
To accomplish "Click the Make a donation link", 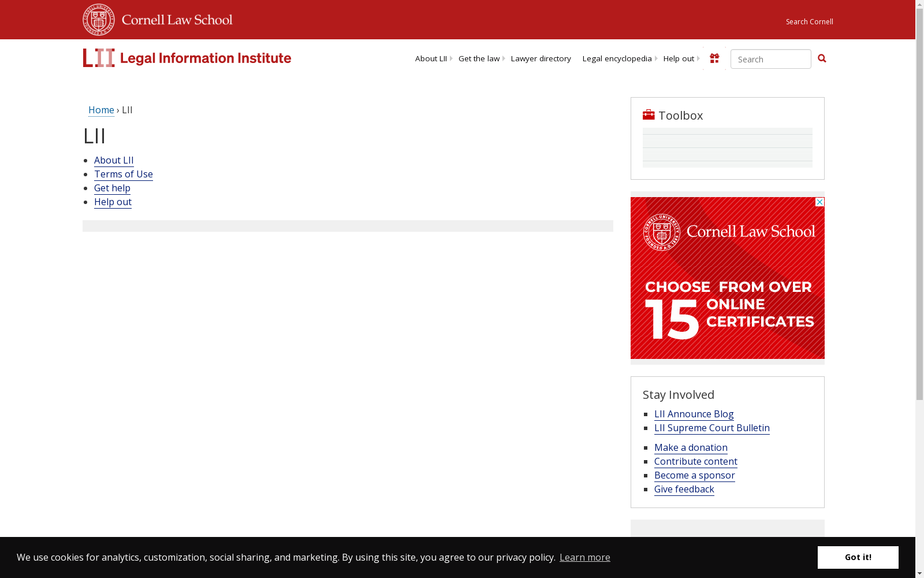I will (x=691, y=447).
